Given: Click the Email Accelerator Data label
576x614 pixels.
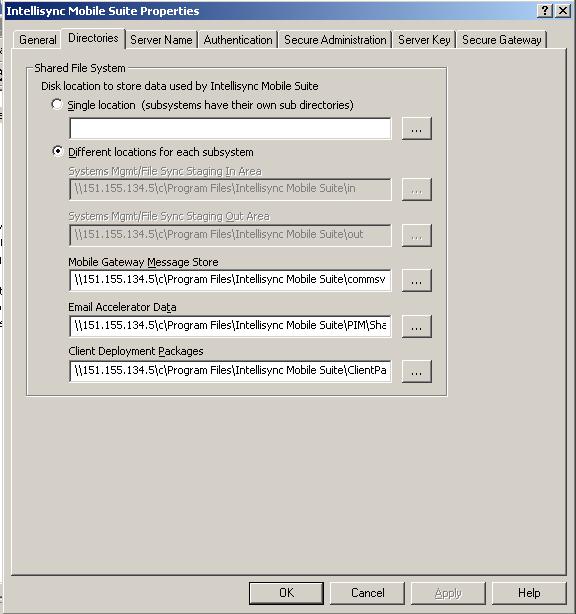Looking at the screenshot, I should click(122, 307).
